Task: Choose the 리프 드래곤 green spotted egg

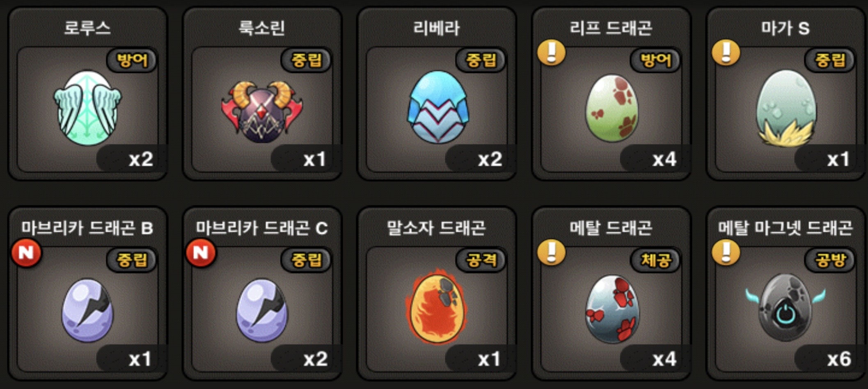Action: (x=612, y=108)
